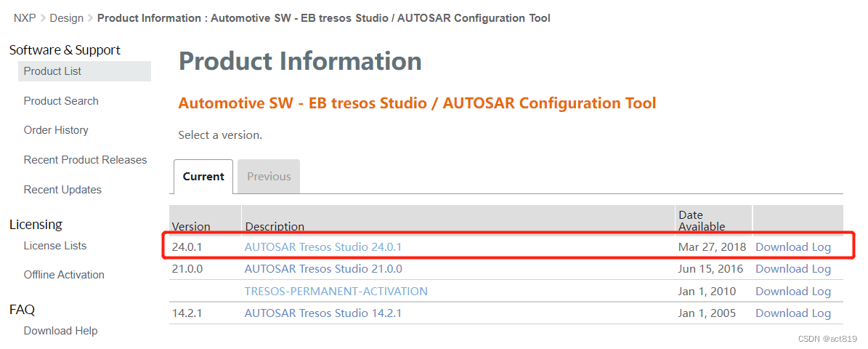Click the NXP breadcrumb link
This screenshot has width=868, height=349.
click(25, 18)
